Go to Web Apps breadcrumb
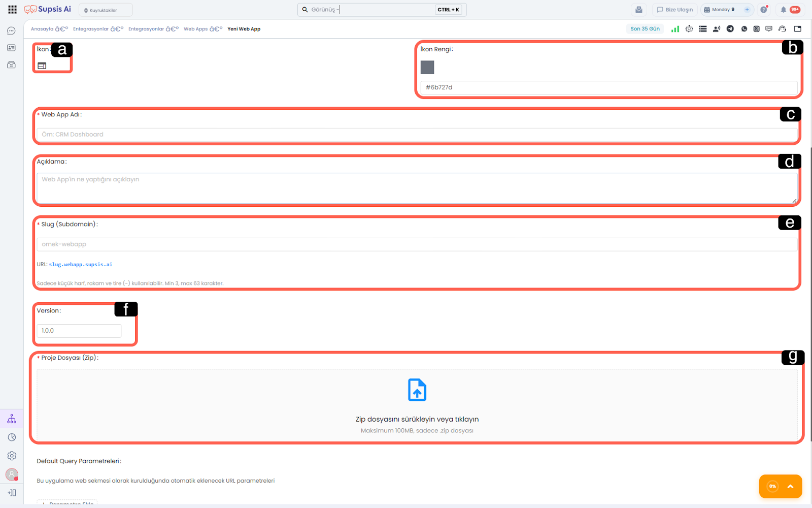The width and height of the screenshot is (812, 508). [x=195, y=29]
